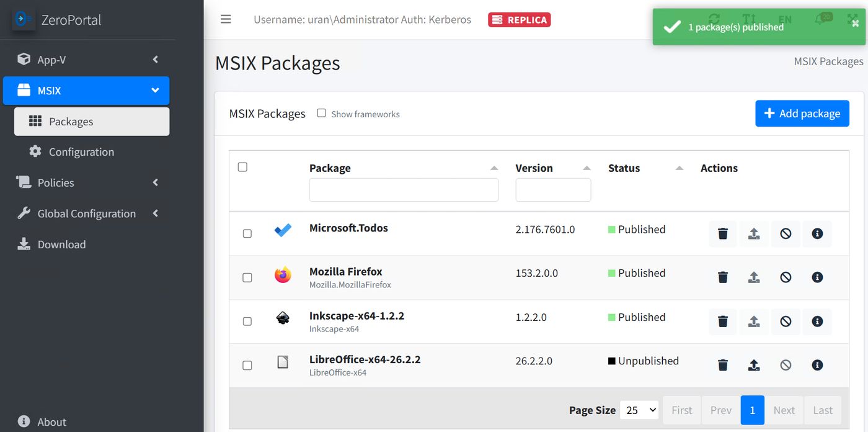Select page 1 in pagination
868x432 pixels.
pos(753,410)
